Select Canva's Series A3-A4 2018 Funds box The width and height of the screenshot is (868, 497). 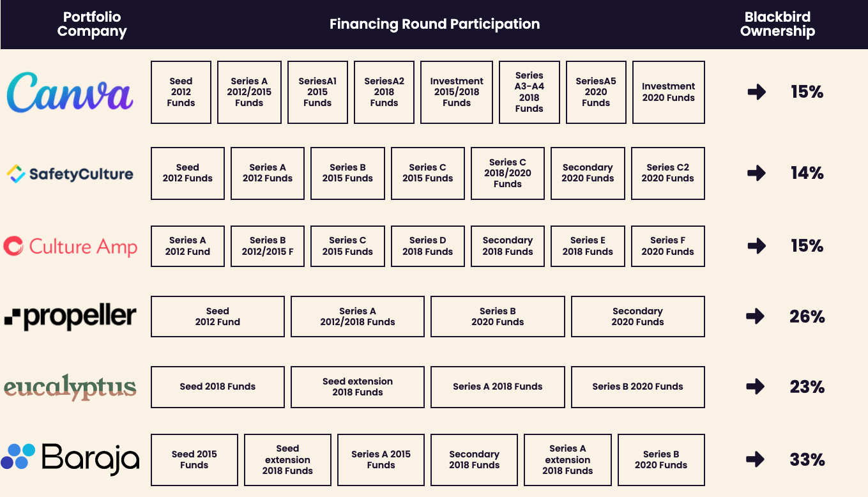point(529,93)
